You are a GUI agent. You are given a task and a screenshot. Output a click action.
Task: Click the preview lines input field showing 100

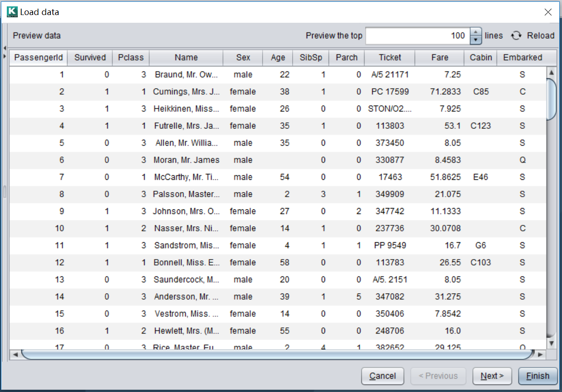coord(418,36)
